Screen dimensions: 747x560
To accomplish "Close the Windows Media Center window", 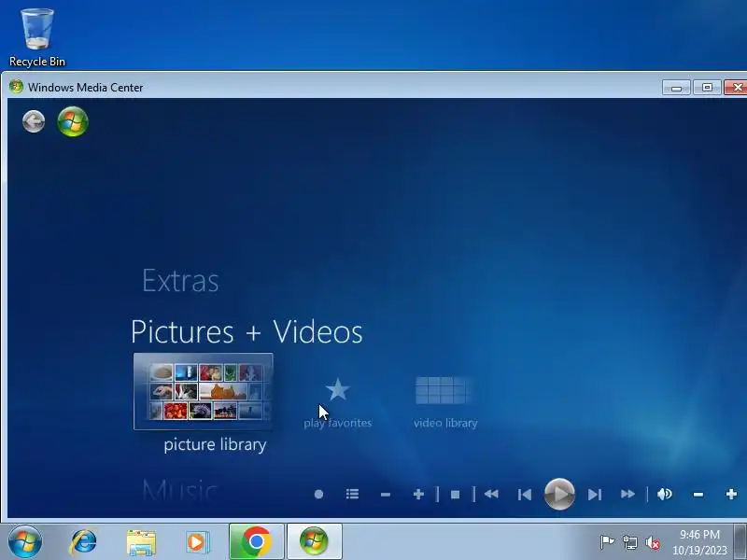I will point(736,88).
